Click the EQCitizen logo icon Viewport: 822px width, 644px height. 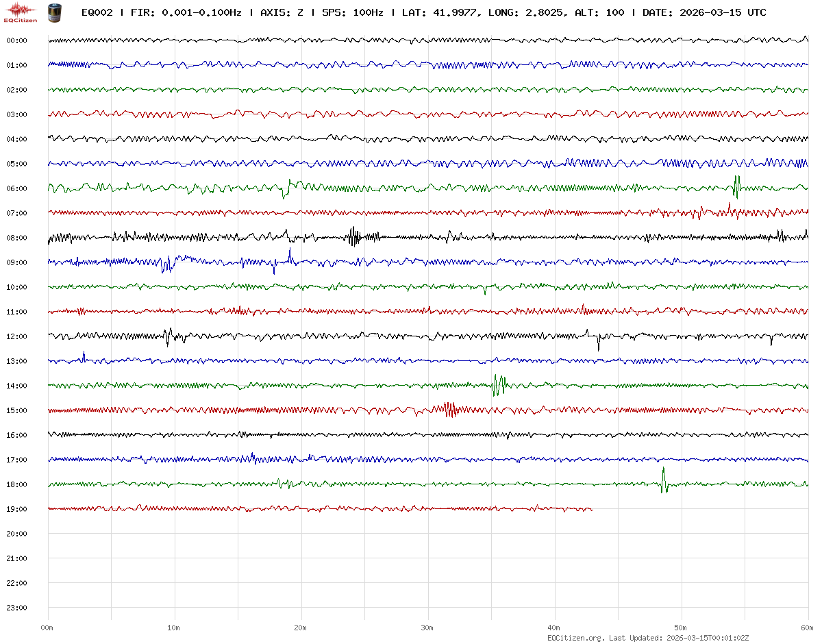[x=21, y=11]
